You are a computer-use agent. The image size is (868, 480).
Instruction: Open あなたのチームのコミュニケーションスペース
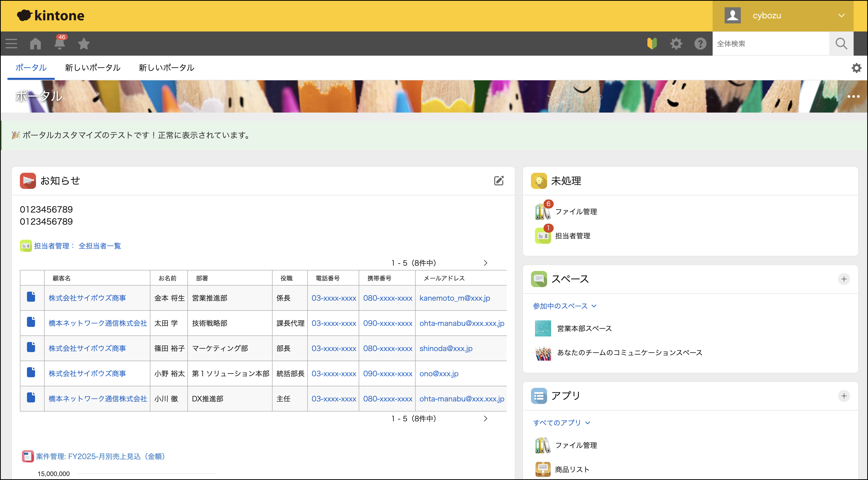tap(629, 353)
